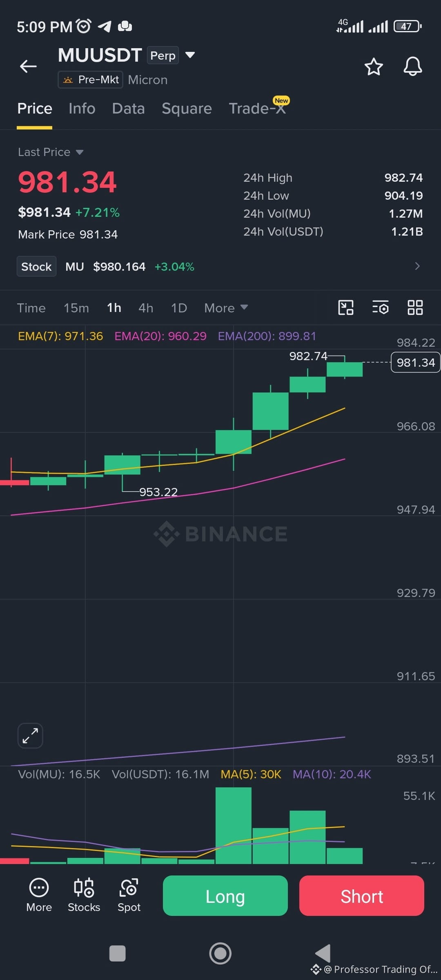Screen dimensions: 441x980
Task: Tap the Android home button
Action: pos(220,953)
